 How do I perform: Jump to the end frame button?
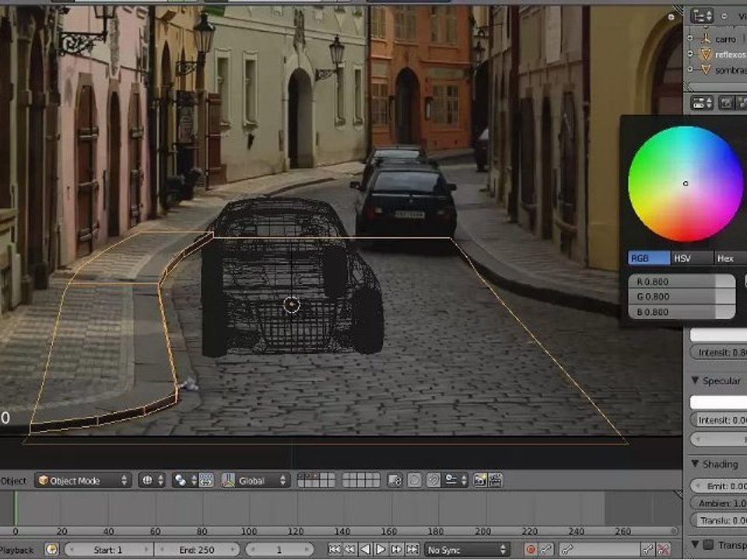click(412, 550)
